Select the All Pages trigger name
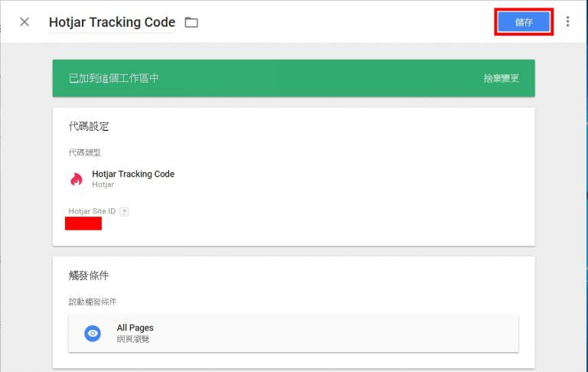This screenshot has height=372, width=588. [135, 328]
